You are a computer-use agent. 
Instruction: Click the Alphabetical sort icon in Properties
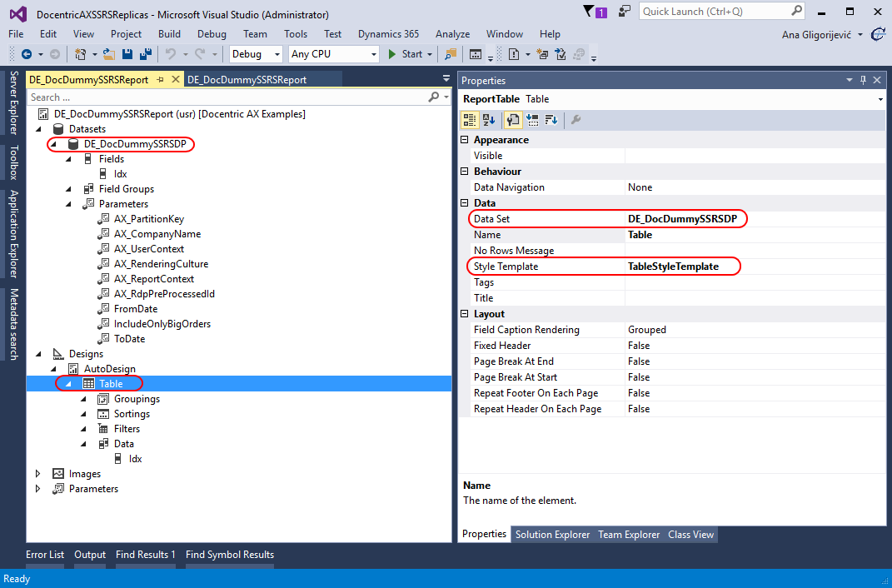pyautogui.click(x=489, y=120)
